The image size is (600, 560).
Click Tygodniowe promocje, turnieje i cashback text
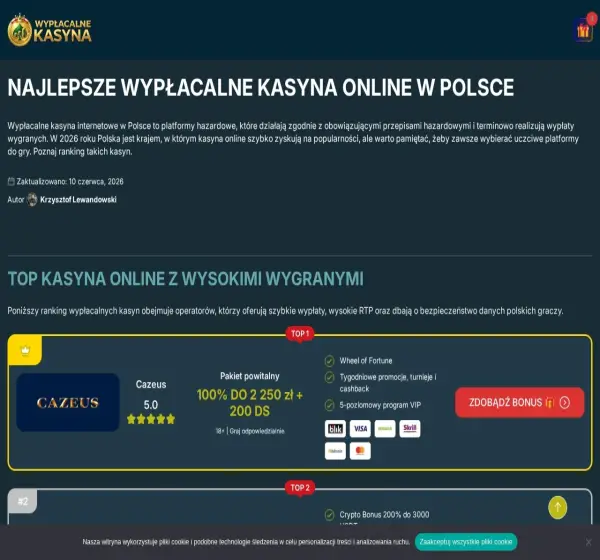click(x=388, y=383)
